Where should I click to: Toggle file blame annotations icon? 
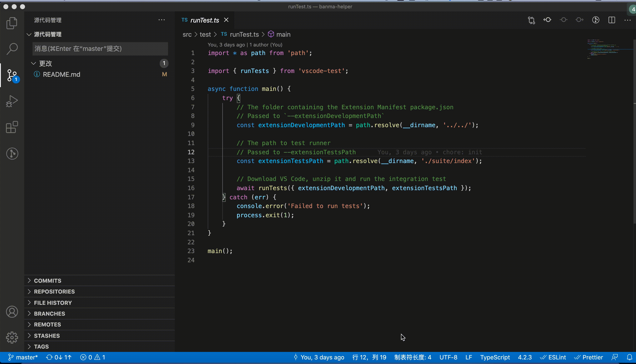(x=596, y=20)
